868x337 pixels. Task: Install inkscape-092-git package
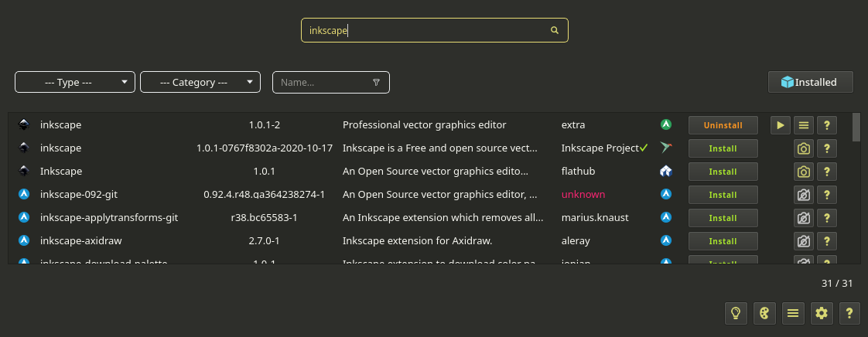pos(723,195)
